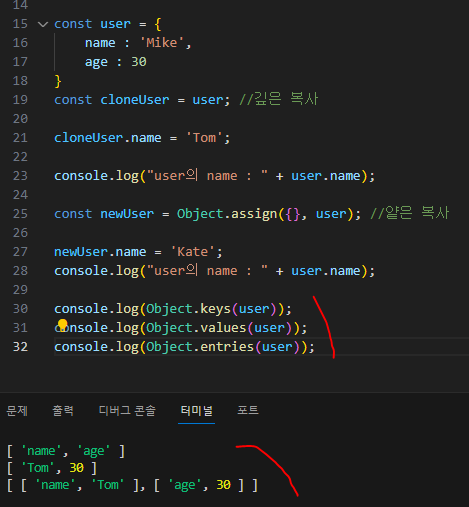Click const keyword on line 15
This screenshot has width=469, height=507.
click(73, 24)
